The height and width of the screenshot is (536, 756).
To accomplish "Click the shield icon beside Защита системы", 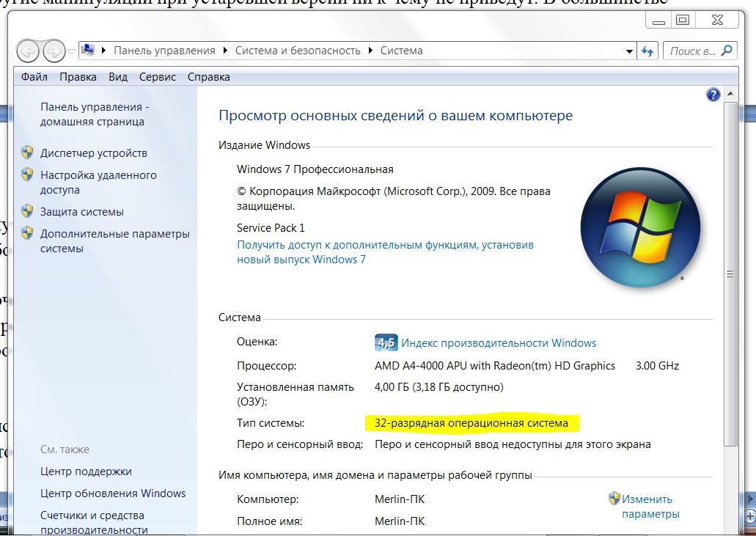I will 27,212.
